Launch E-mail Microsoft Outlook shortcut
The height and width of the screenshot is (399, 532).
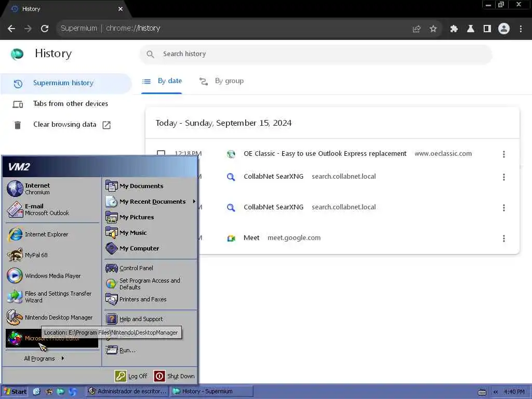52,209
